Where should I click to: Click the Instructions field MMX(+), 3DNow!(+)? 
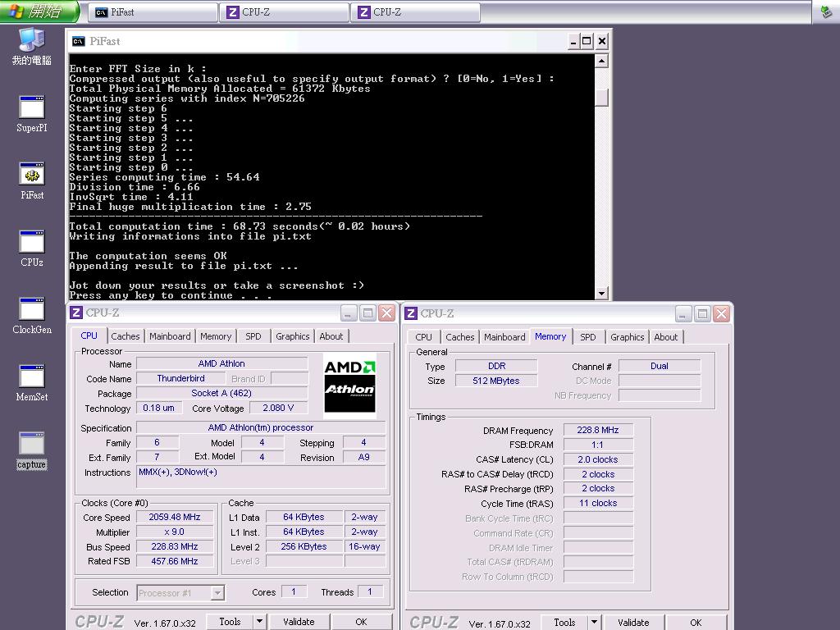[x=261, y=477]
